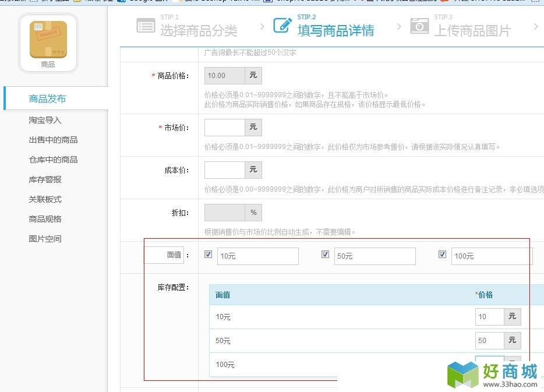Screen dimensions: 544x392
Task: Open 淘宝导入 in the sidebar
Action: (x=45, y=120)
